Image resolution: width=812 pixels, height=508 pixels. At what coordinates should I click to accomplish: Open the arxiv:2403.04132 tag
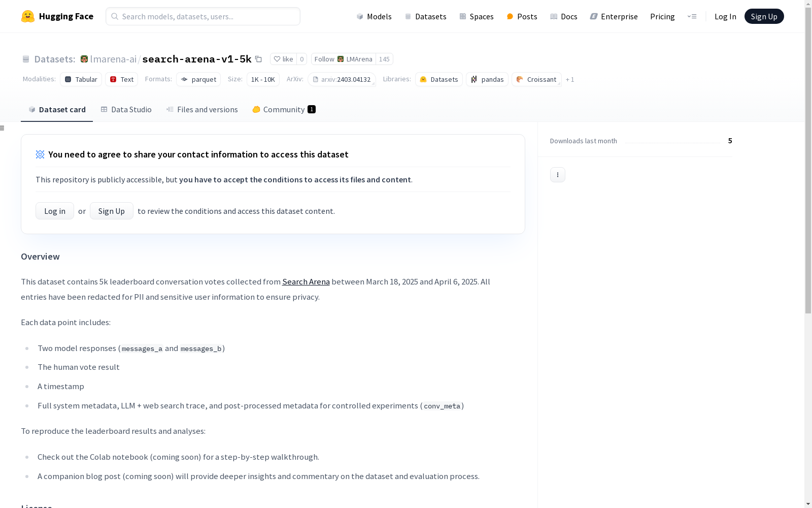click(342, 79)
